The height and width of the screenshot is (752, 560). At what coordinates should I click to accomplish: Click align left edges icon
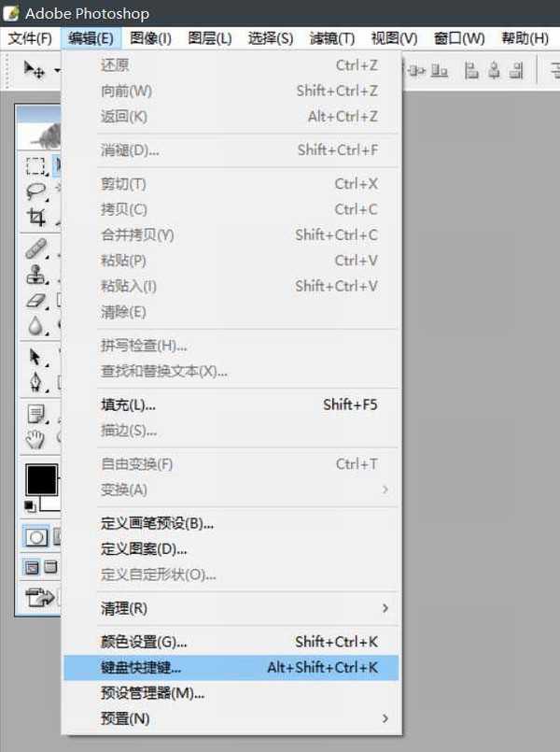471,71
